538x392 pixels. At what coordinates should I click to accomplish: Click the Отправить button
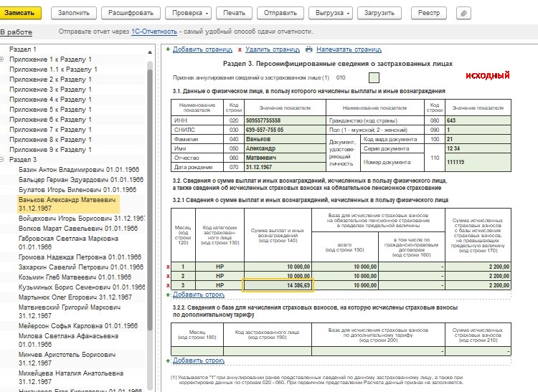280,13
